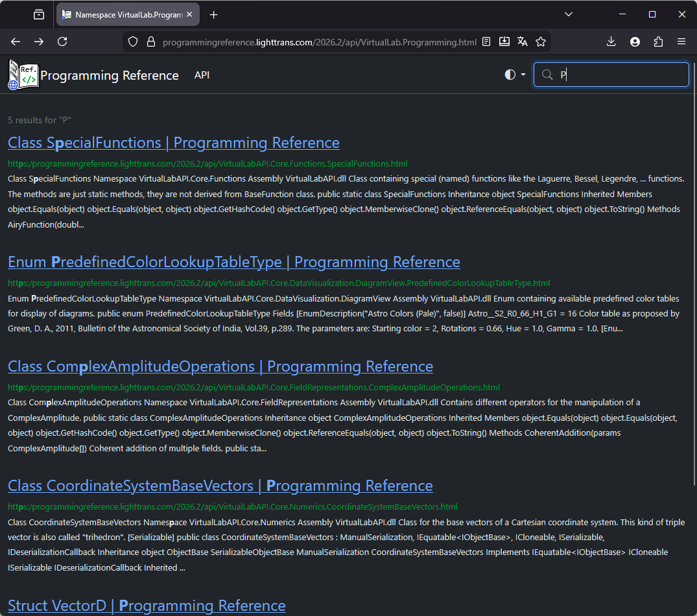The width and height of the screenshot is (697, 616).
Task: Click the PredefinedColorLookupTableType.html green URL
Action: pos(279,283)
